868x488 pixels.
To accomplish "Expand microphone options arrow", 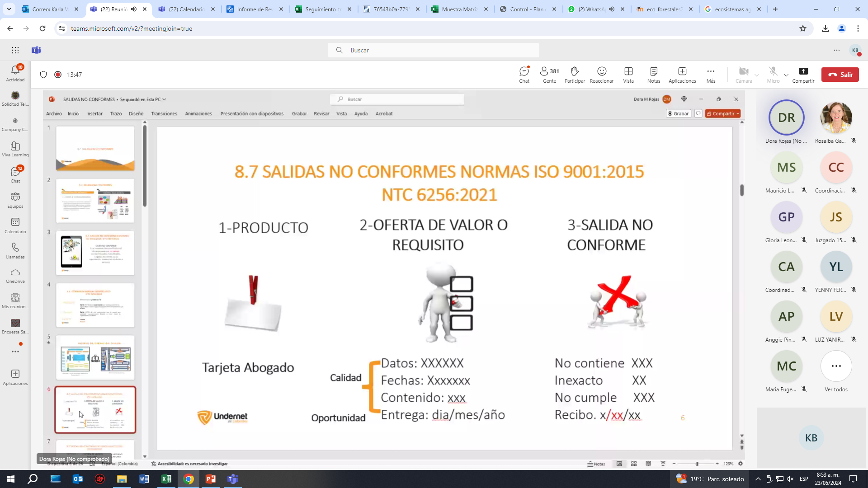I will click(786, 75).
